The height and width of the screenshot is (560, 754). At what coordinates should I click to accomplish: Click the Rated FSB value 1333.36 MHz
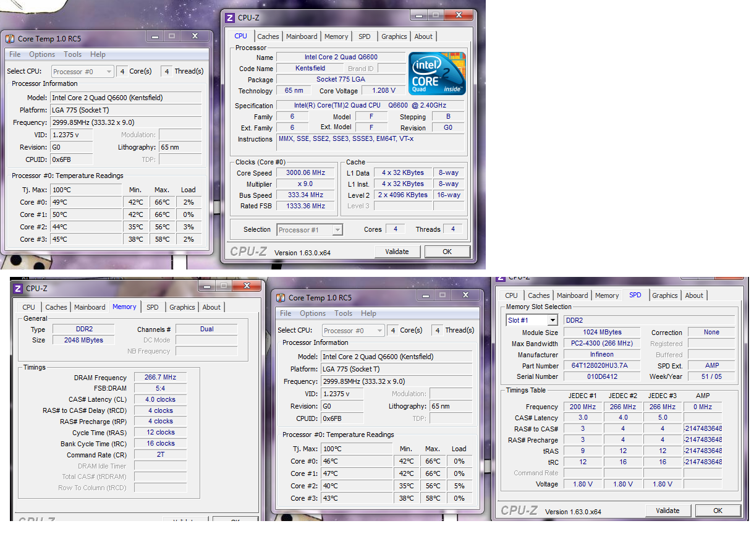pyautogui.click(x=305, y=206)
